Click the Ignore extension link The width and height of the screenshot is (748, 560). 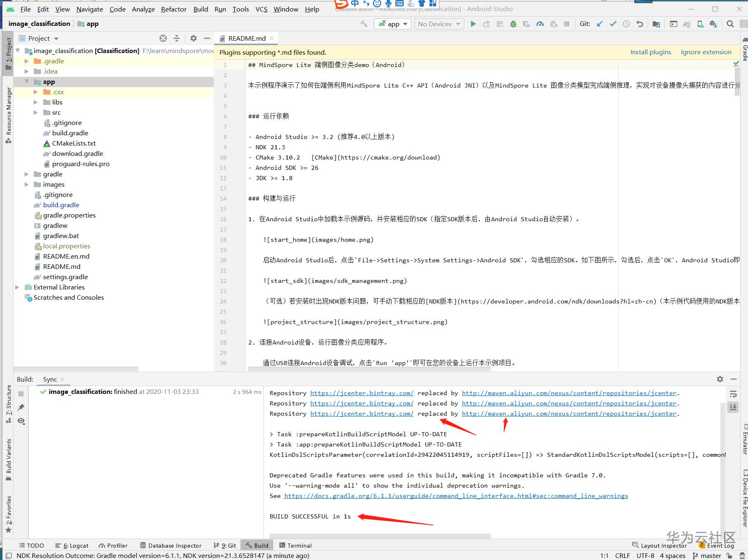tap(706, 52)
